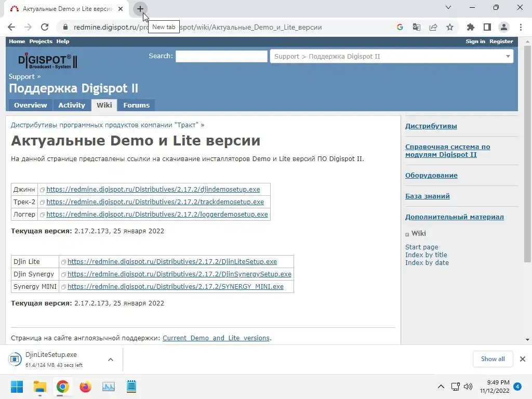This screenshot has height=399, width=532.
Task: Bookmark this page with the star
Action: tap(450, 27)
